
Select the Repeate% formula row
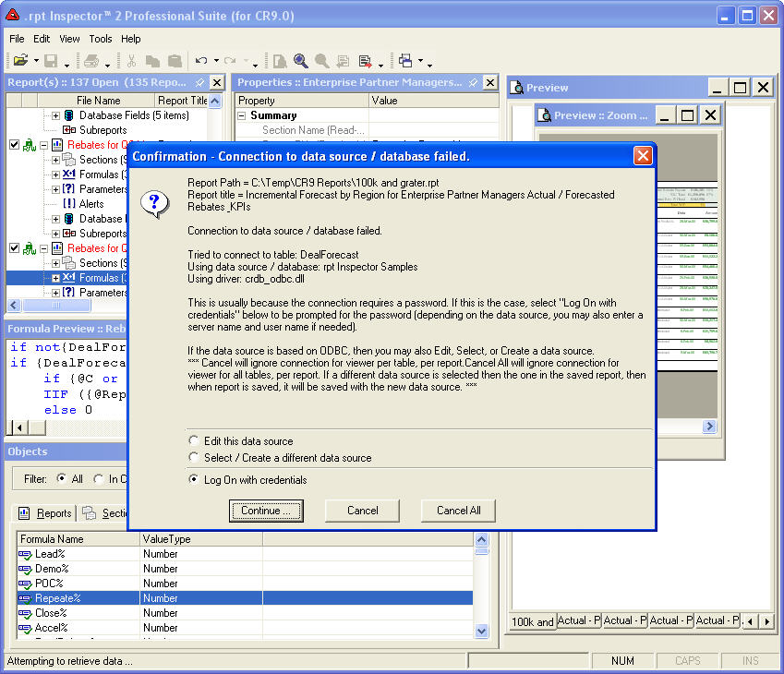[245, 598]
